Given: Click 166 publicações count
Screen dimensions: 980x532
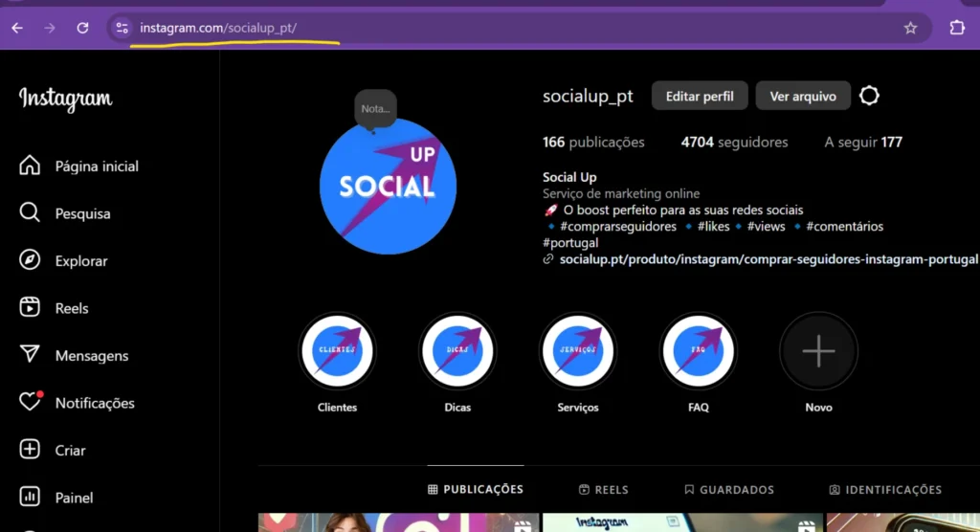Looking at the screenshot, I should click(x=593, y=142).
